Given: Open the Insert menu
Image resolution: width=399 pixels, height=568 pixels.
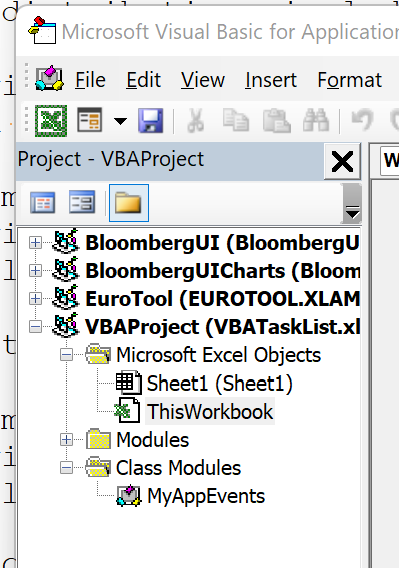Looking at the screenshot, I should [271, 80].
